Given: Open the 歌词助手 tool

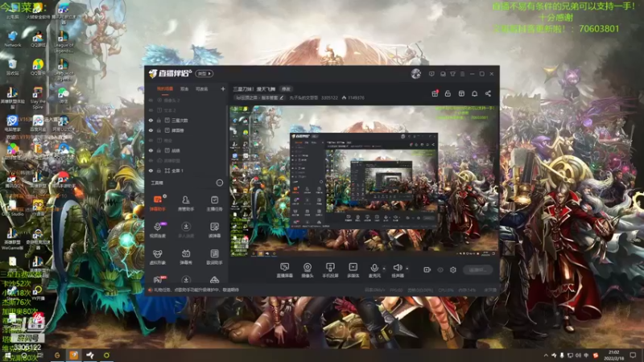Looking at the screenshot, I should pyautogui.click(x=214, y=257).
